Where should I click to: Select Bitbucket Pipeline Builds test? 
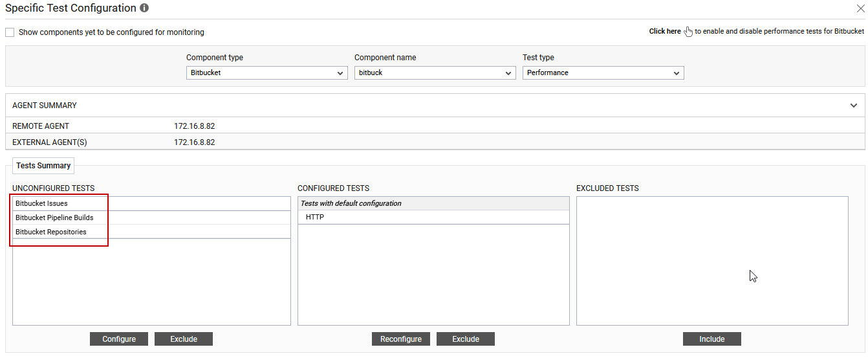click(151, 218)
